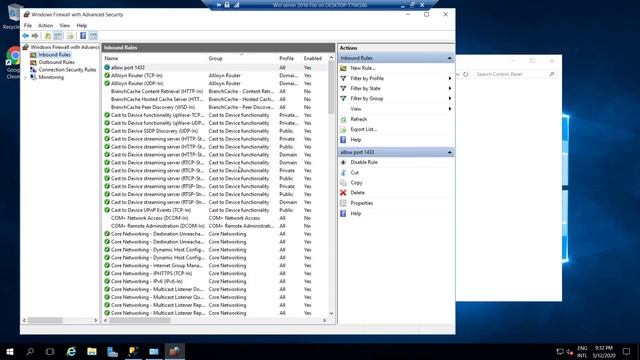Select the Windows Firewall with Advanced Security root node

tap(64, 47)
